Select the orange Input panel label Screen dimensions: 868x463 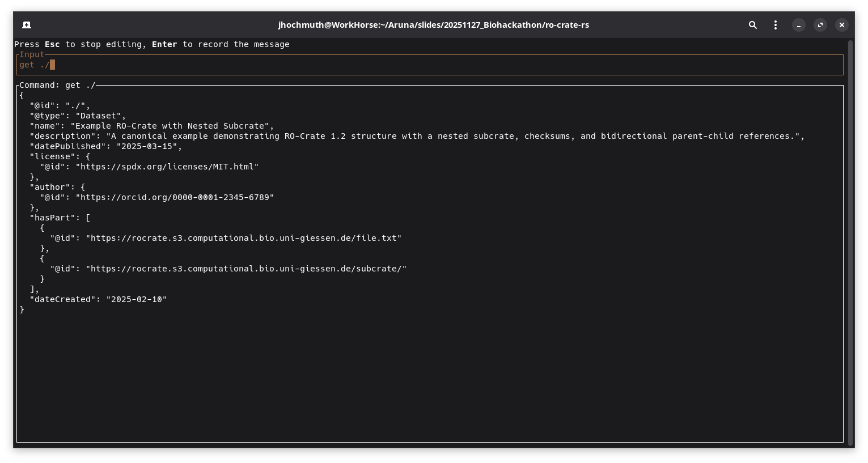click(31, 54)
